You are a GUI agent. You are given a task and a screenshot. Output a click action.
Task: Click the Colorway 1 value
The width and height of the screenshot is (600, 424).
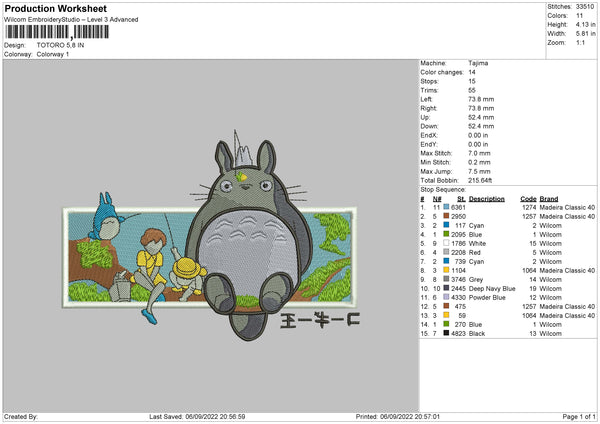point(55,53)
